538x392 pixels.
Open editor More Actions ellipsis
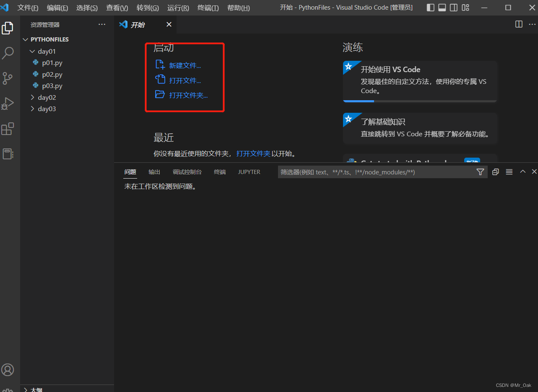(532, 24)
